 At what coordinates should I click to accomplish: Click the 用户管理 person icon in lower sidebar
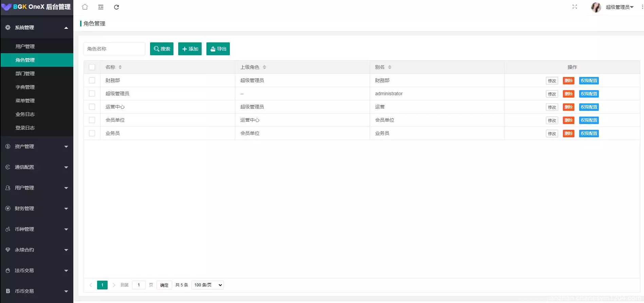tap(8, 188)
